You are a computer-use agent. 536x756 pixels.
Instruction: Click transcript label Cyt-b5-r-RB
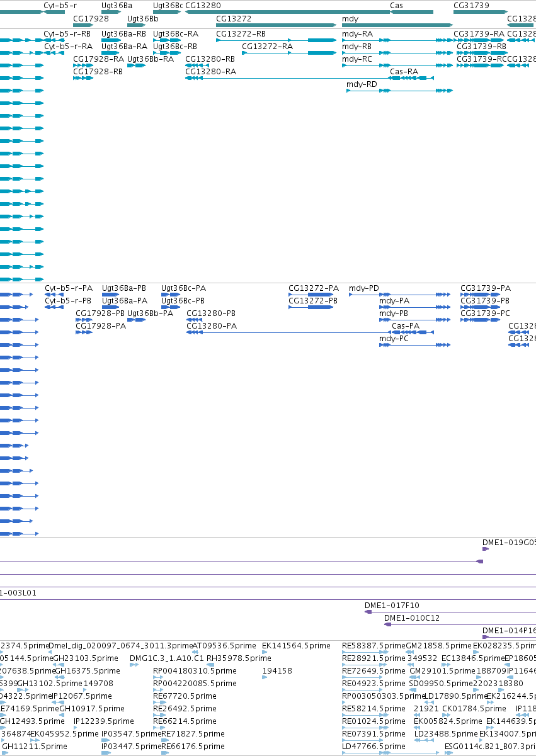click(67, 33)
